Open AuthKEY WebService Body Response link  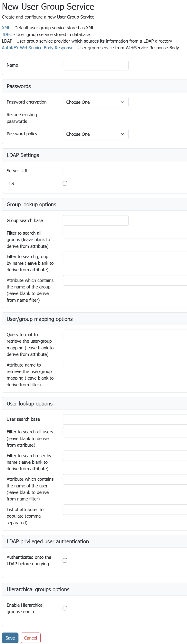[x=38, y=48]
